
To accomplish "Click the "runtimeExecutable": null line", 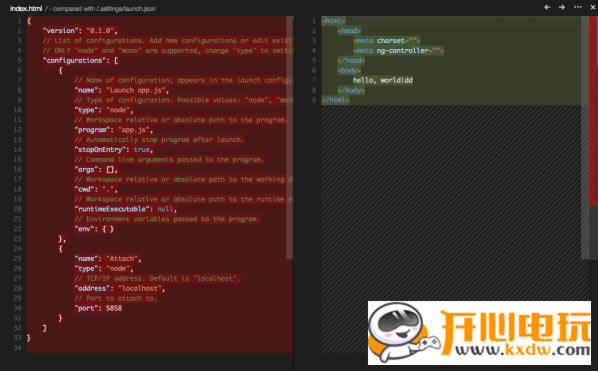I will tap(125, 209).
